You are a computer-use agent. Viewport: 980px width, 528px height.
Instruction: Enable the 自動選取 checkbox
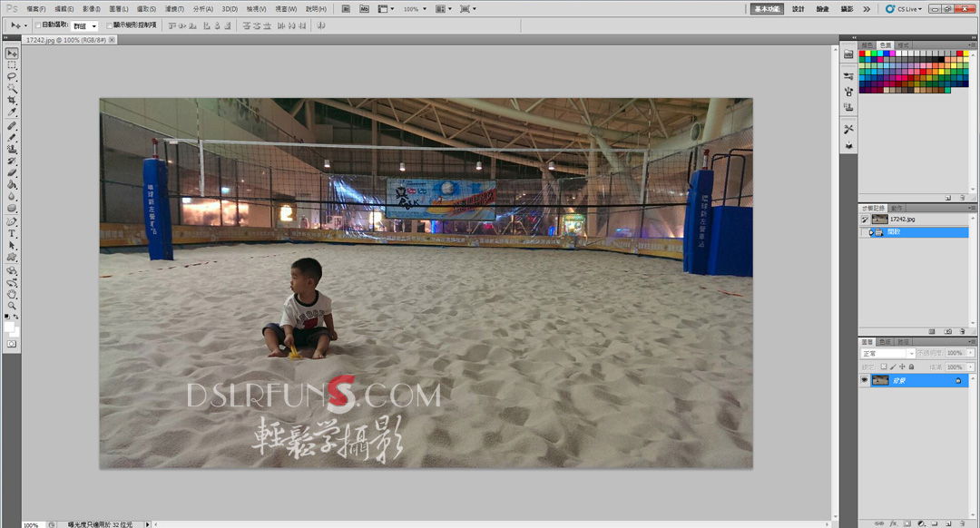click(37, 25)
